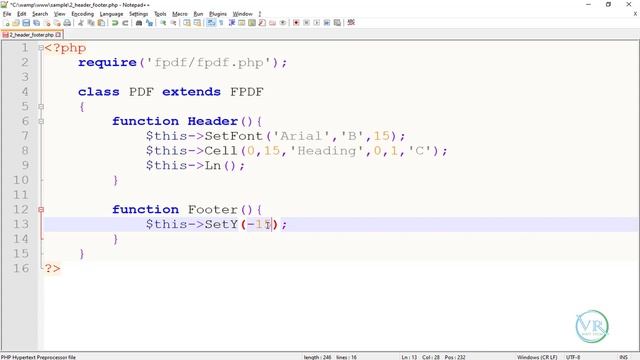Click the Zoom Out toolbar icon

pos(173,23)
